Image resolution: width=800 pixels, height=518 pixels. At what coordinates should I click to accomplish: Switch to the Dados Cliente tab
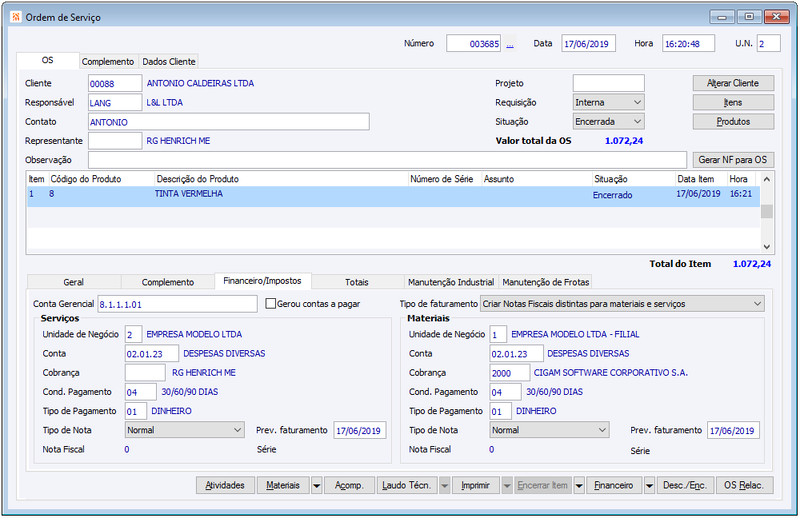(169, 62)
